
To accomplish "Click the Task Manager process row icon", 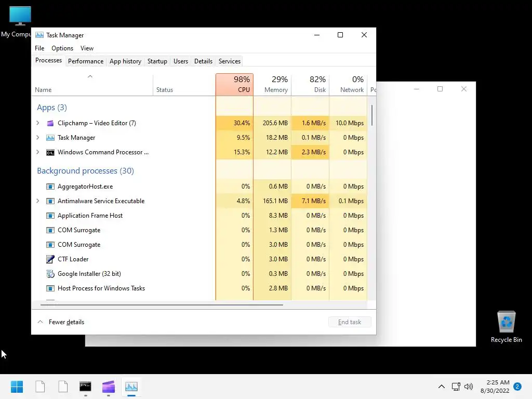I will (50, 138).
